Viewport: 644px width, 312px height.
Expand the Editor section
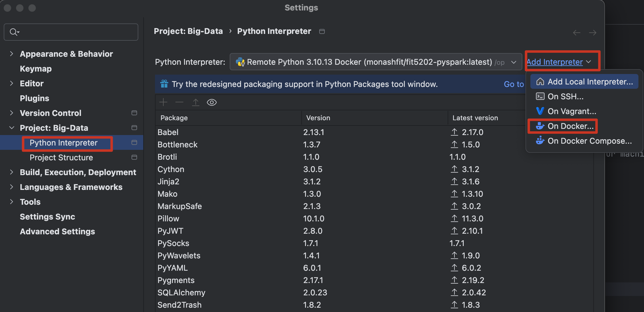(11, 83)
